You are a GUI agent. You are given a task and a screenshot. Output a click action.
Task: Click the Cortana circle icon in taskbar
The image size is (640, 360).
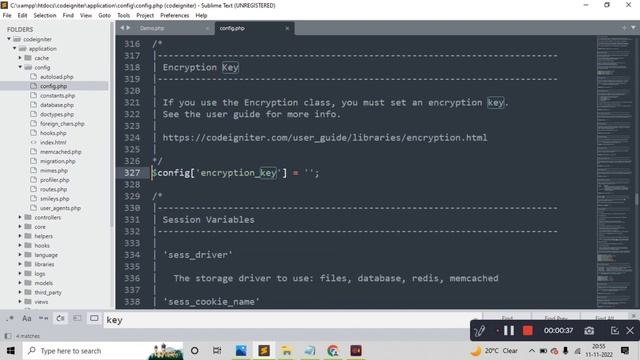pyautogui.click(x=195, y=351)
